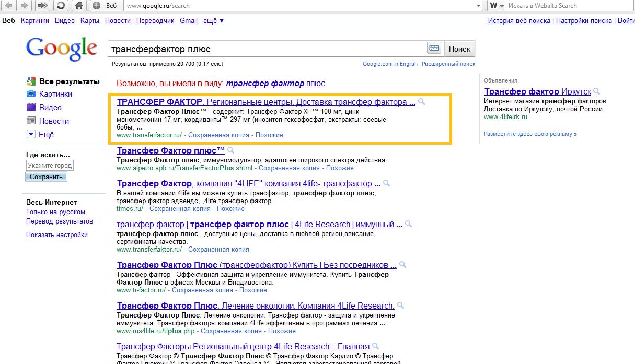The height and width of the screenshot is (364, 635).
Task: Open the Трансфер фактор Иркутск ad
Action: coord(538,92)
